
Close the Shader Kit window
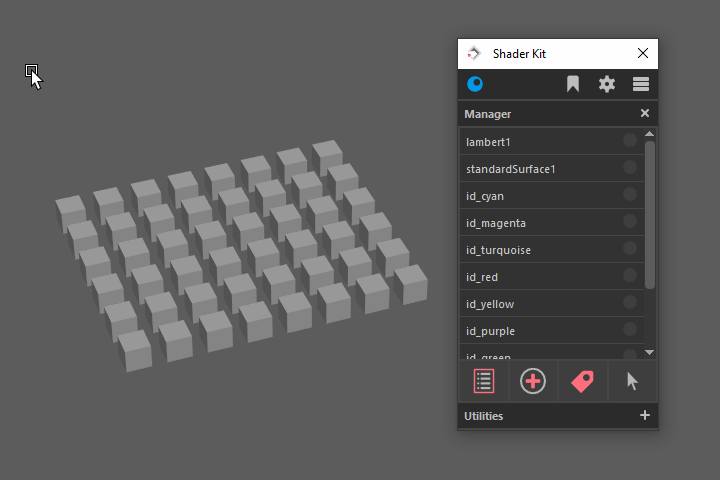643,53
